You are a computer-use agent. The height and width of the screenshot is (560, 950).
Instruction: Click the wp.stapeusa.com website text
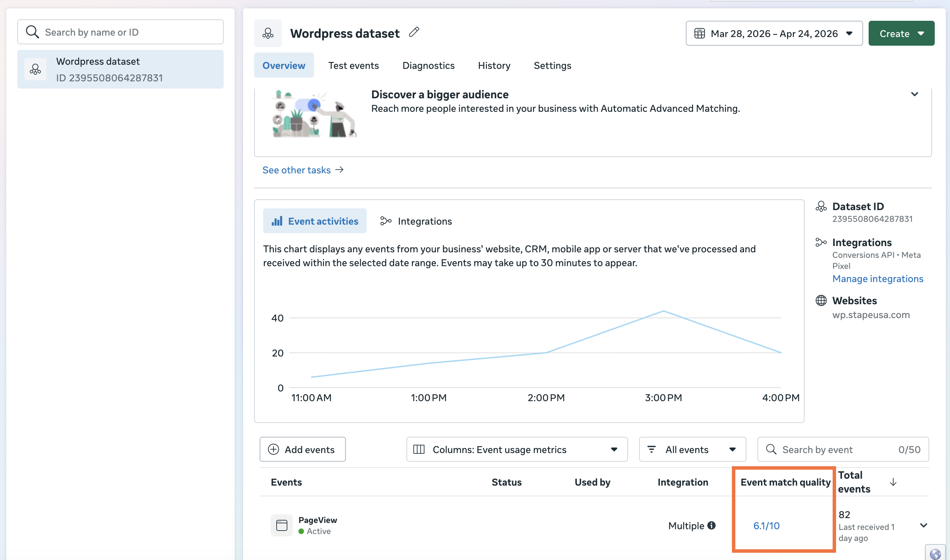[871, 315]
